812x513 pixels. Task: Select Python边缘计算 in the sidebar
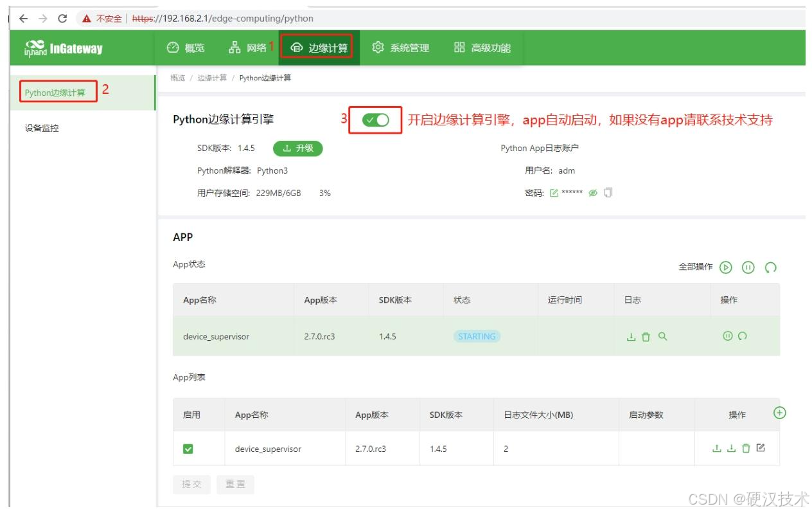[55, 93]
